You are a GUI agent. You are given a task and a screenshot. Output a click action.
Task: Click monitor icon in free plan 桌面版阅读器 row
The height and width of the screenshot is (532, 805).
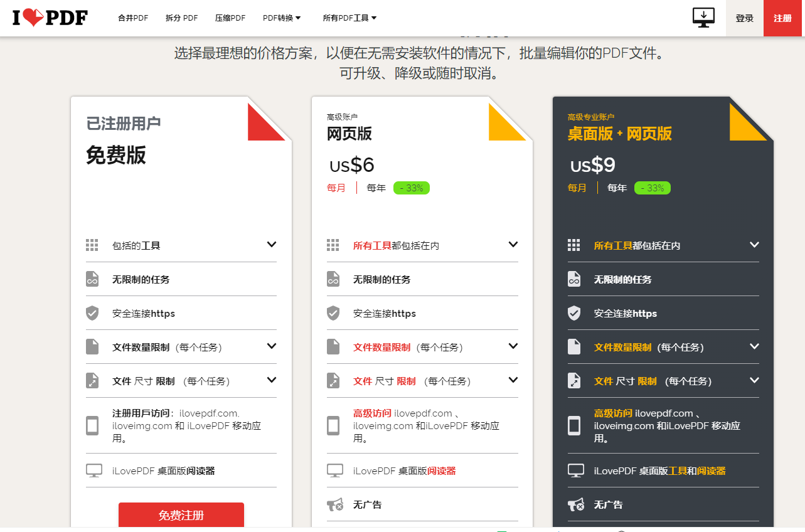point(93,471)
